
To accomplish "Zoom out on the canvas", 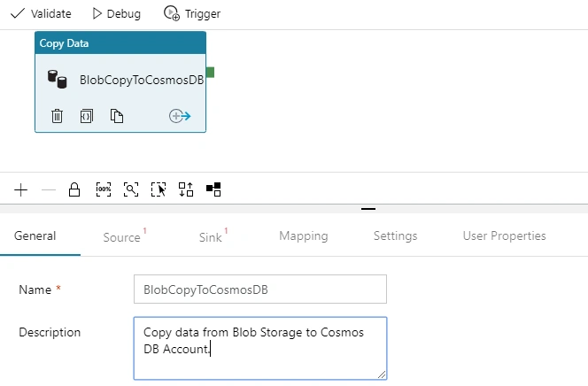I will coord(49,190).
